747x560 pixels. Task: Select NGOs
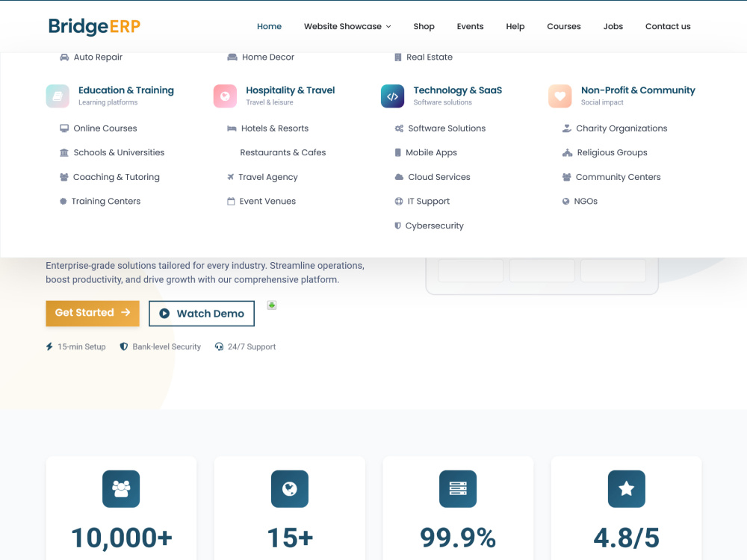pyautogui.click(x=586, y=202)
